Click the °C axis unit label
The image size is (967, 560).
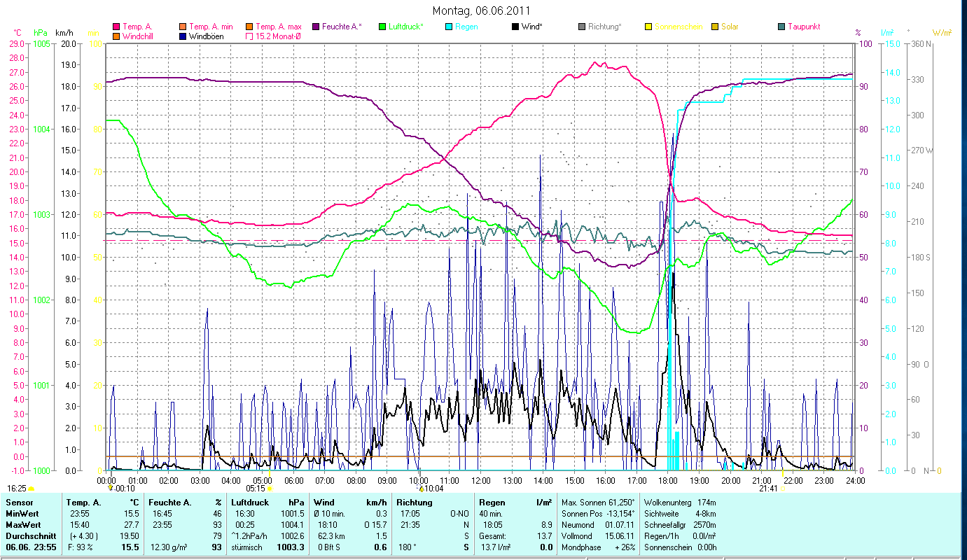coord(18,33)
